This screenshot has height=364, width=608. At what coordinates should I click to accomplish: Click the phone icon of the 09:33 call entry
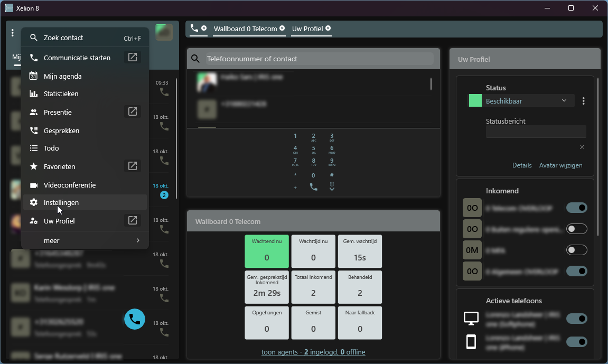[x=164, y=92]
